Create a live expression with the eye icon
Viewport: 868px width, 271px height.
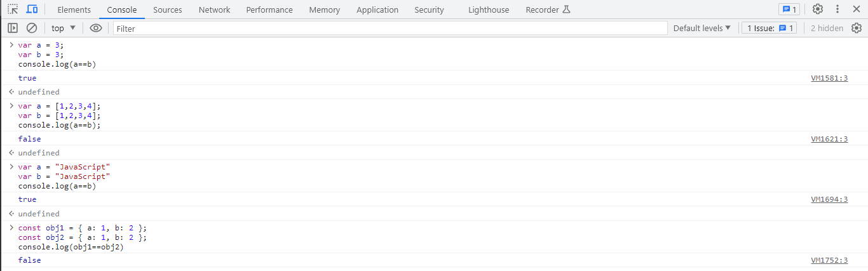pyautogui.click(x=96, y=28)
